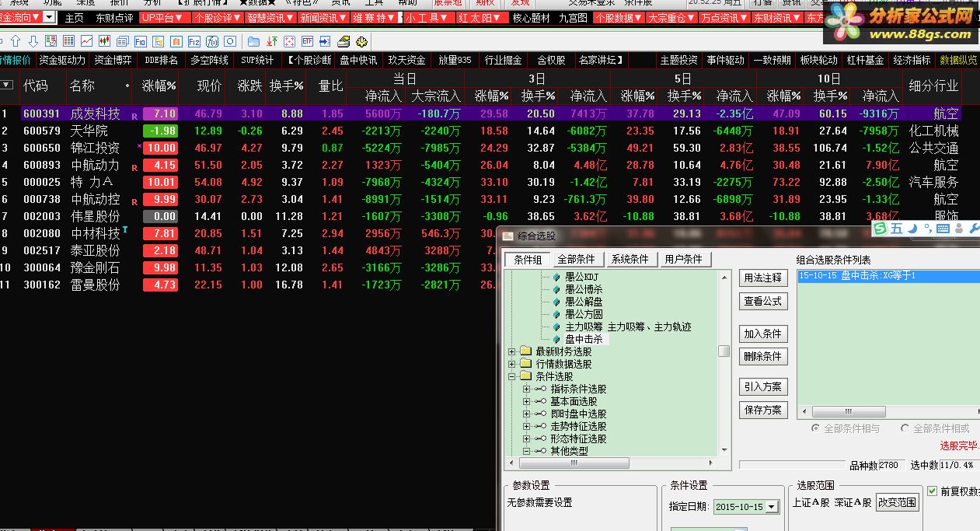980x531 pixels.
Task: Click the blue arrow export toolbar icon
Action: 325,41
